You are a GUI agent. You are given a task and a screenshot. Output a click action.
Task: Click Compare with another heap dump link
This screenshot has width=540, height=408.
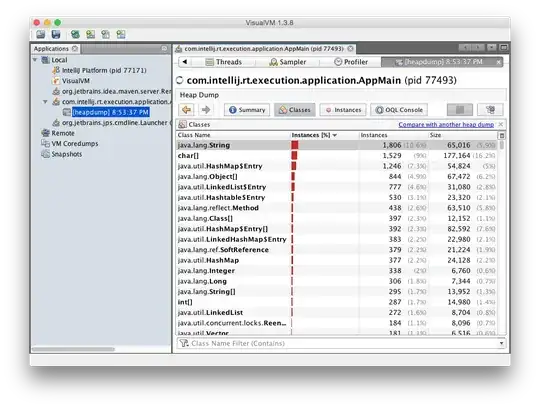(446, 125)
